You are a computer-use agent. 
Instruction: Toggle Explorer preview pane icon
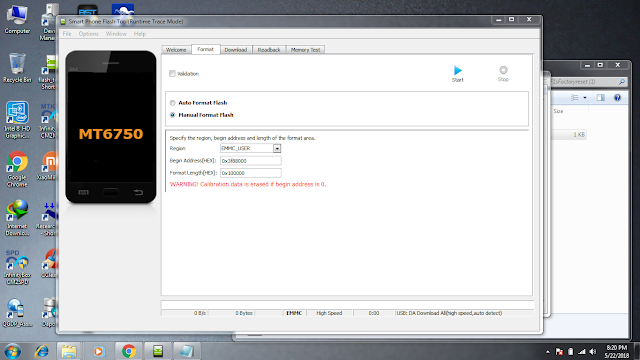[x=600, y=98]
